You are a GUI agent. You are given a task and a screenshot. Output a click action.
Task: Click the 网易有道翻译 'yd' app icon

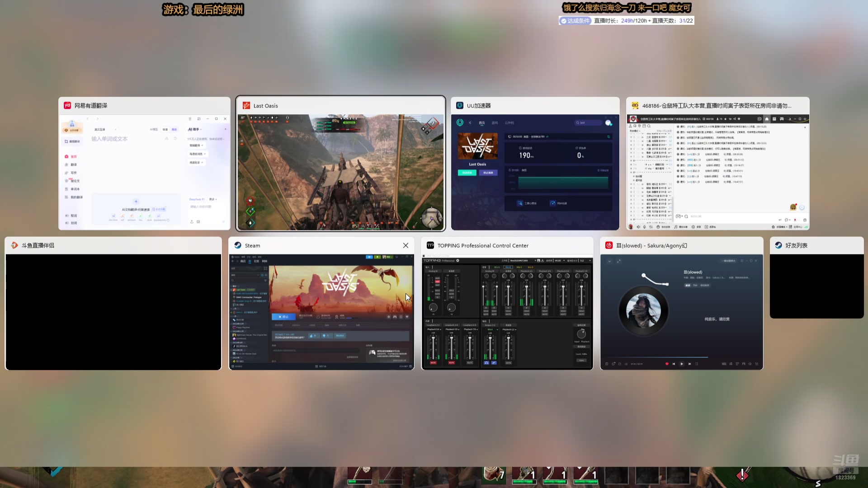tap(67, 105)
